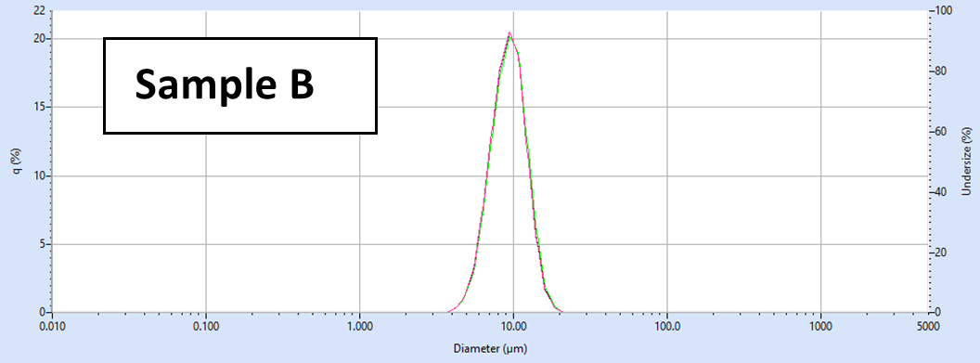
Task: Select the Diameter (µm) axis title
Action: [x=490, y=349]
